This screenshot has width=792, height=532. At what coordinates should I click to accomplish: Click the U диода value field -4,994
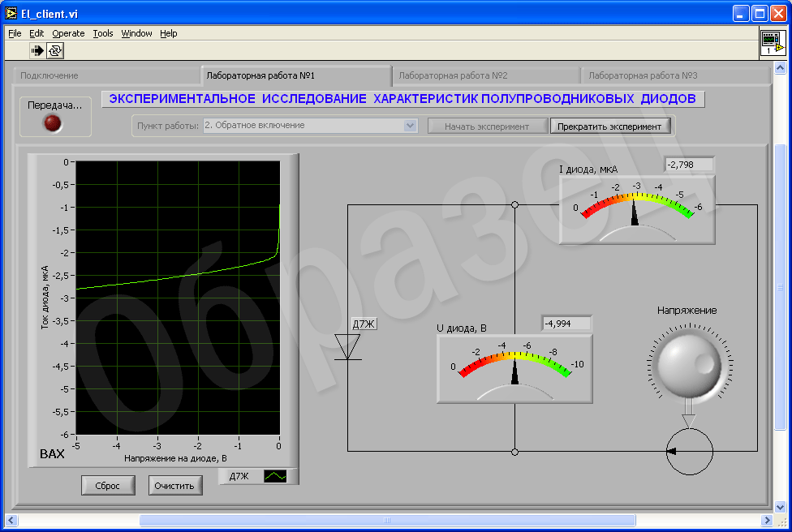point(566,324)
